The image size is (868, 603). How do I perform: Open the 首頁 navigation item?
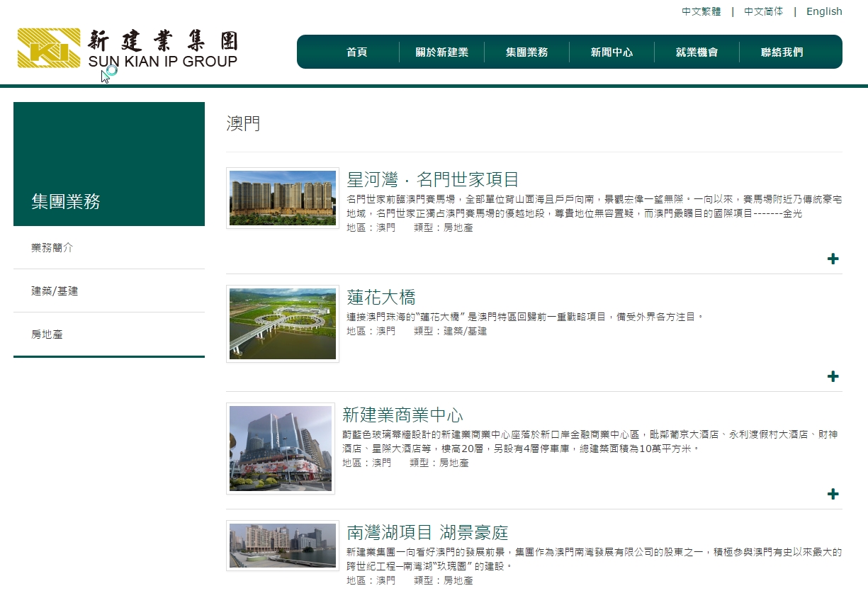click(356, 52)
